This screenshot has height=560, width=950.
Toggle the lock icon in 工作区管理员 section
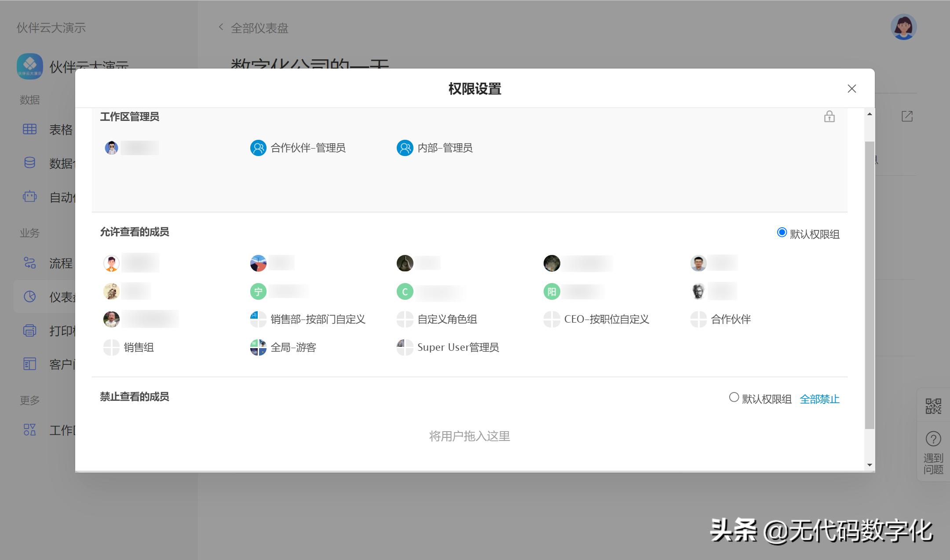point(829,117)
